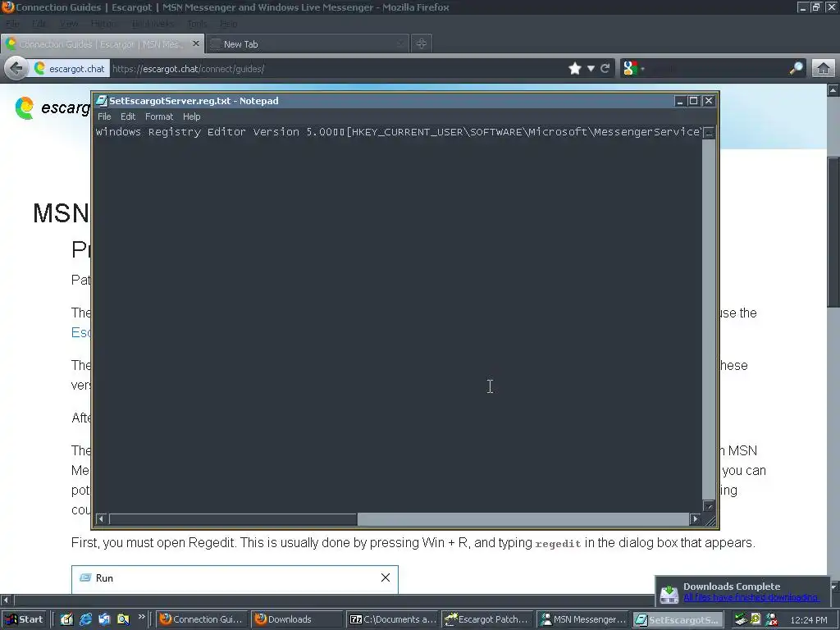840x630 pixels.
Task: Switch to Connection Gui... taskbar button
Action: [x=203, y=619]
